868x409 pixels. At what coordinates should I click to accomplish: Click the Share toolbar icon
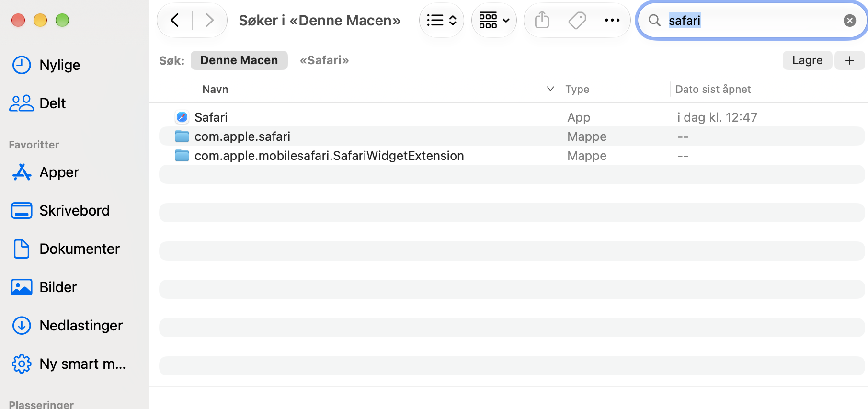(x=542, y=20)
